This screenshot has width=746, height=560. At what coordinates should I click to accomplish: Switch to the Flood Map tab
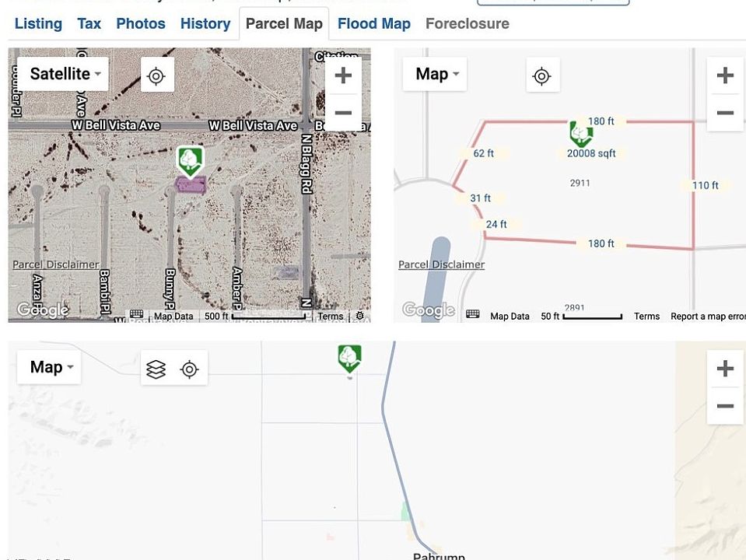tap(374, 24)
